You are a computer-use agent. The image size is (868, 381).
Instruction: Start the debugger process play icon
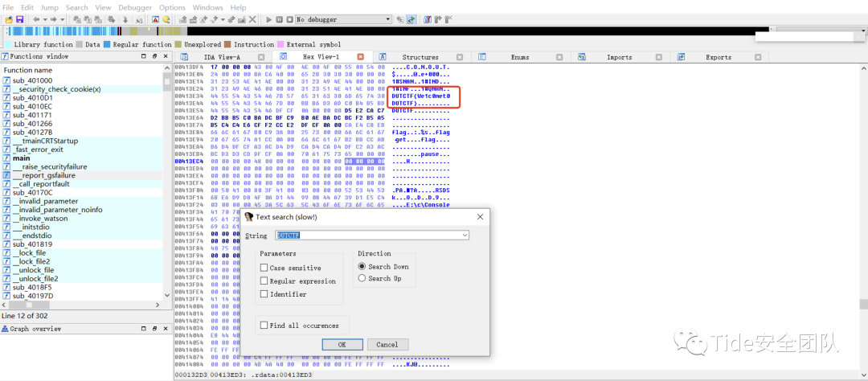269,18
